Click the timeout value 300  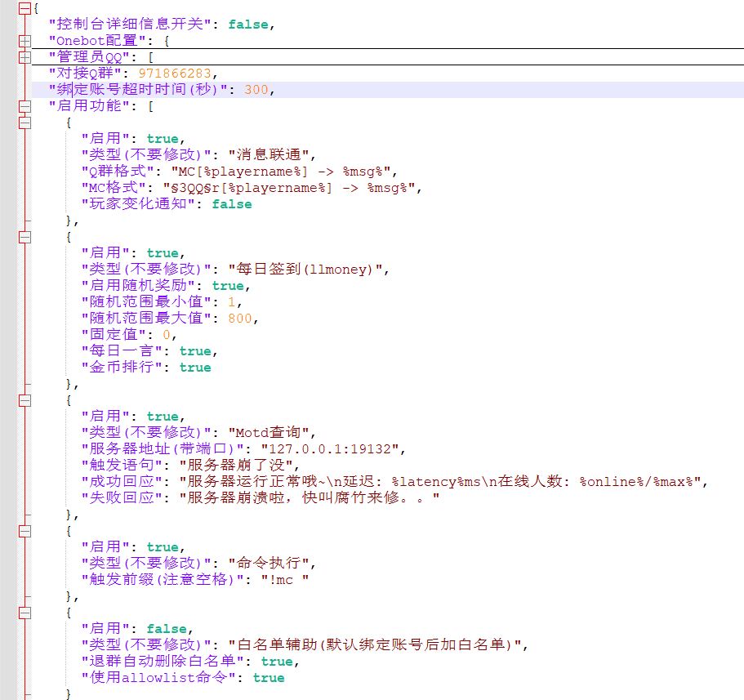click(x=256, y=90)
